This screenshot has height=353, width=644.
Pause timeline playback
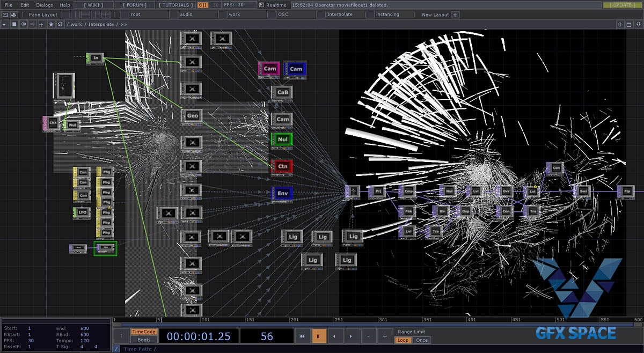click(318, 336)
